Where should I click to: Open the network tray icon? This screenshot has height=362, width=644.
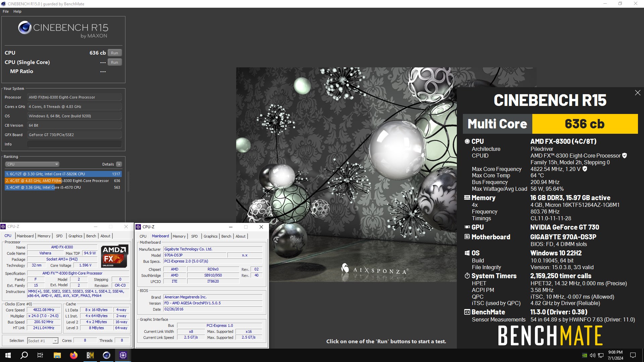click(601, 355)
